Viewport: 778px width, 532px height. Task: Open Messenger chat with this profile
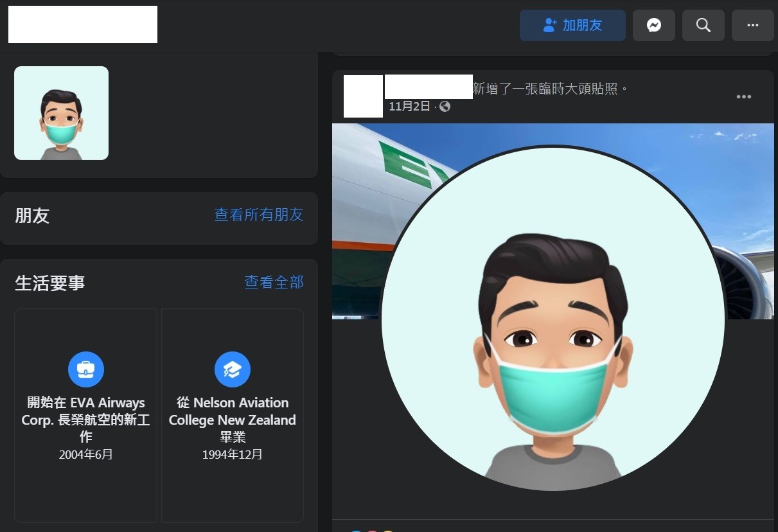[x=653, y=26]
